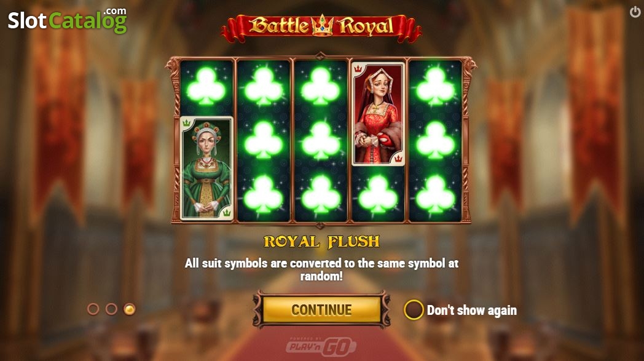
Task: Select the third highlighted page dot
Action: click(x=130, y=309)
